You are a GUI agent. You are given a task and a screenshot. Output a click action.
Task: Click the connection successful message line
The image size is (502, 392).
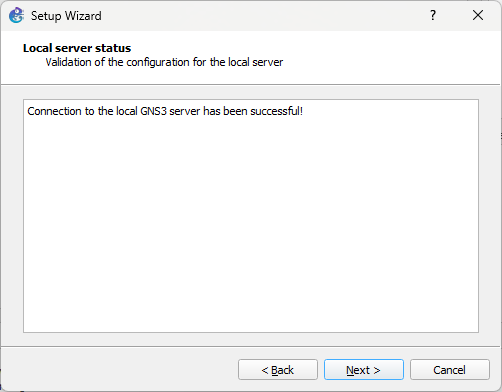click(x=165, y=111)
